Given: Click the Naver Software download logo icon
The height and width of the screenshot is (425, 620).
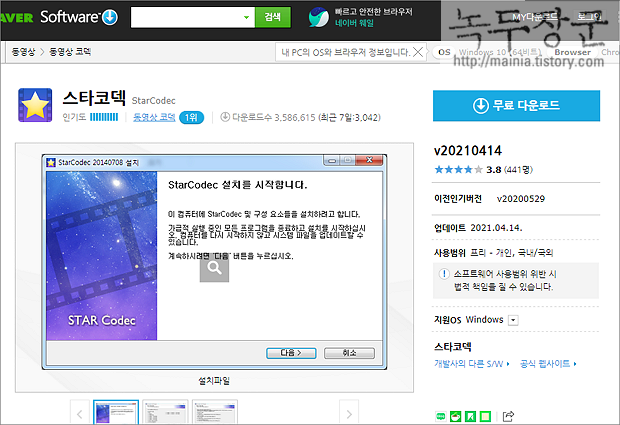Looking at the screenshot, I should click(110, 17).
